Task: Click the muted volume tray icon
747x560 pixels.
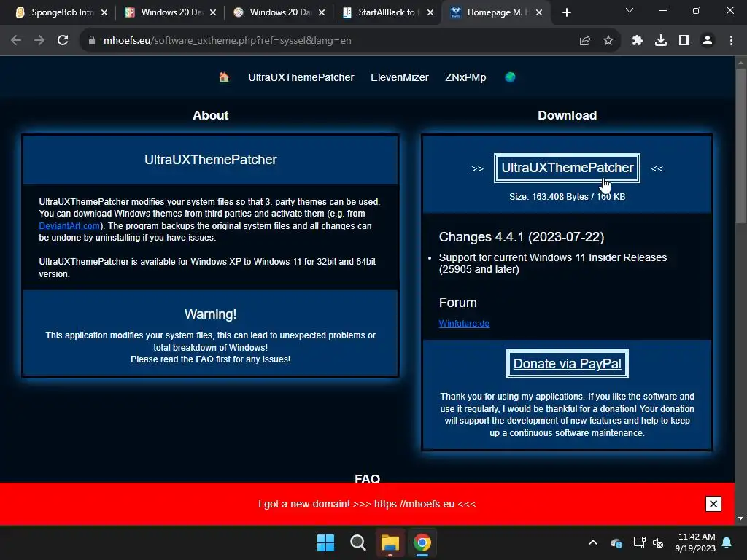Action: click(658, 542)
